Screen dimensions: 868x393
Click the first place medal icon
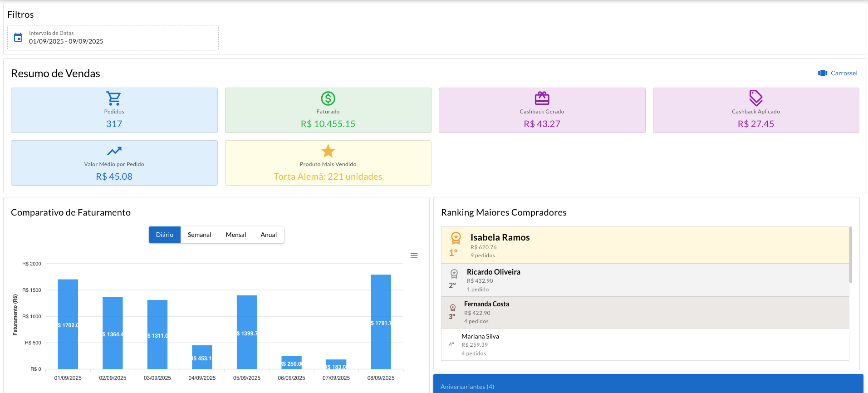[x=456, y=238]
